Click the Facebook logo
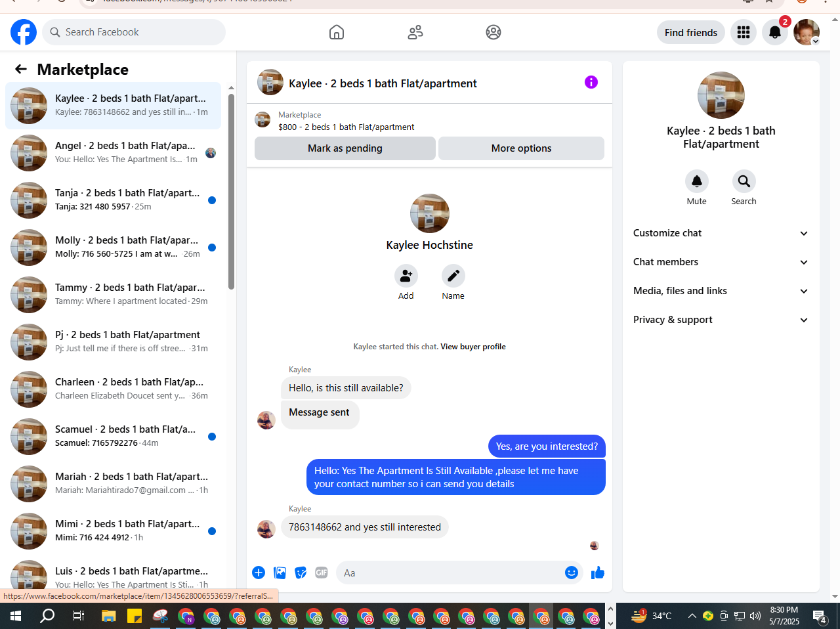This screenshot has height=629, width=840. [24, 32]
